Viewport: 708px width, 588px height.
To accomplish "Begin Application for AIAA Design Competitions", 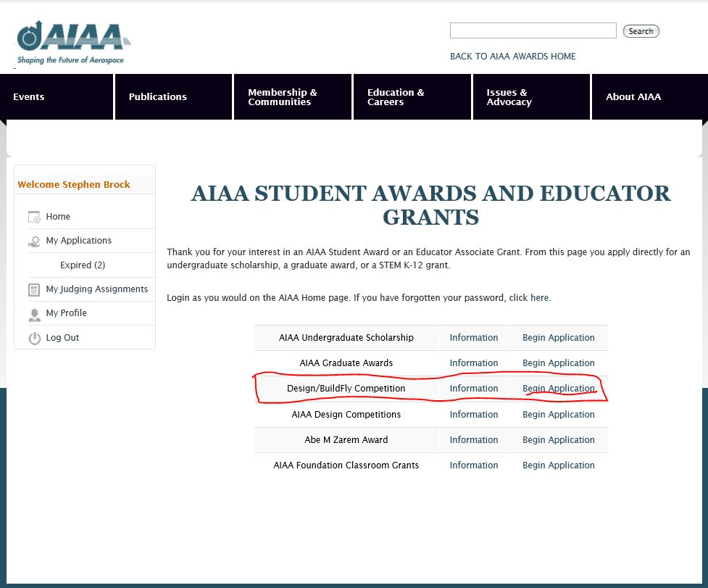I will tap(559, 414).
